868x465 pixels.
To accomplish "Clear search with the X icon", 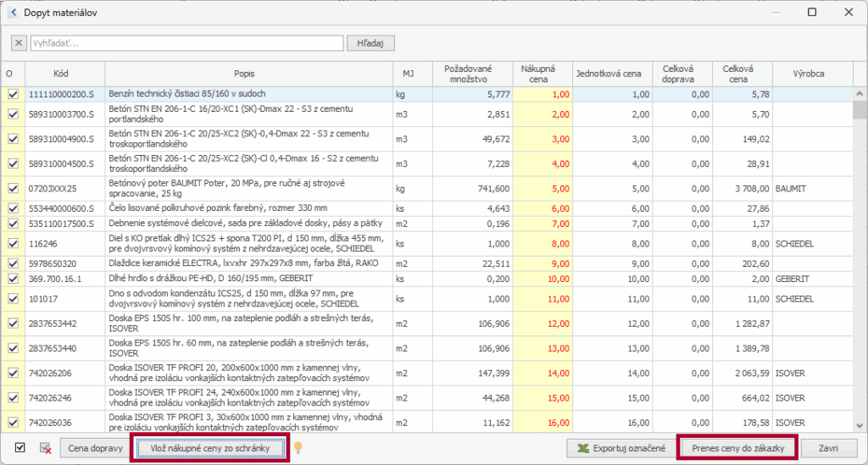I will 19,43.
